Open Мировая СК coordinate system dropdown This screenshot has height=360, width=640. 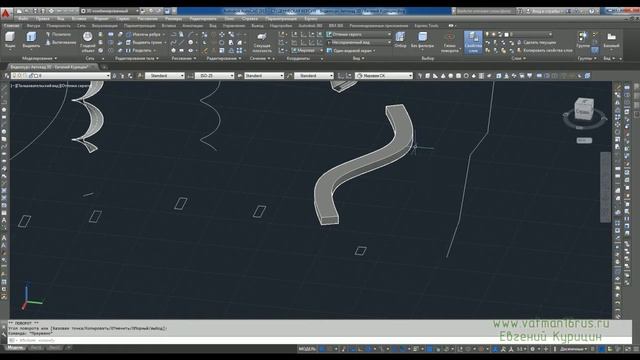(384, 76)
